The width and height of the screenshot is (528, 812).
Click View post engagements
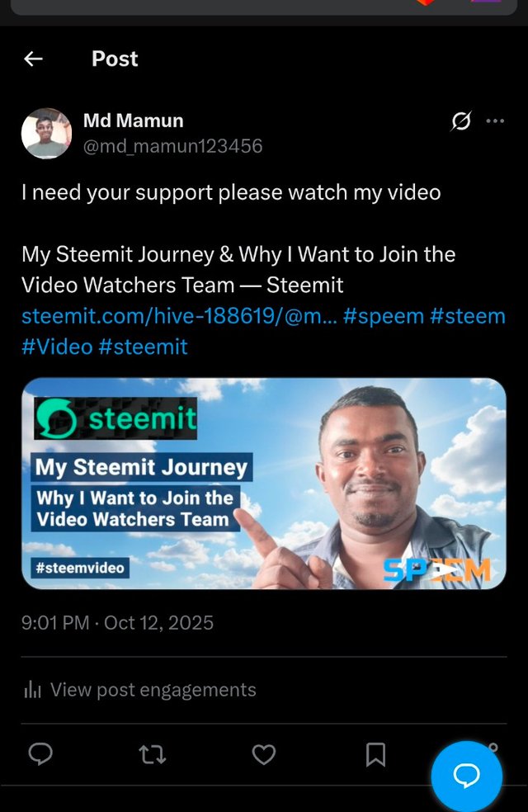tap(153, 690)
